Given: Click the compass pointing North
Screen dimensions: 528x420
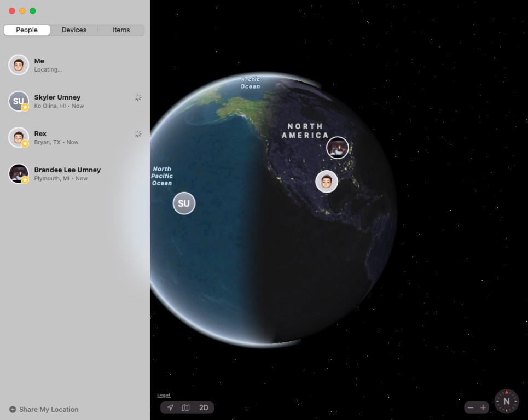Looking at the screenshot, I should click(x=506, y=401).
